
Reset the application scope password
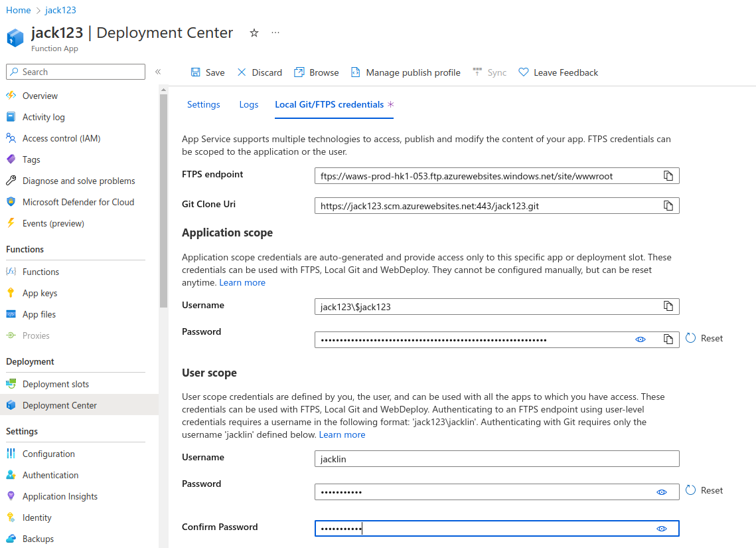coord(704,338)
